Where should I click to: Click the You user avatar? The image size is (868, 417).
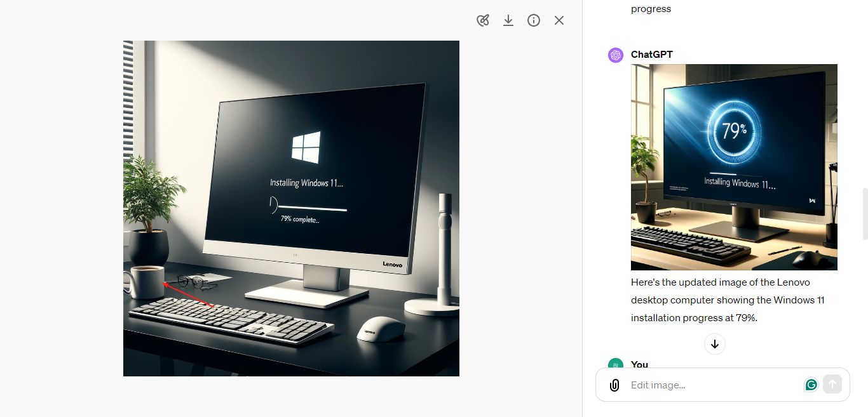click(616, 364)
